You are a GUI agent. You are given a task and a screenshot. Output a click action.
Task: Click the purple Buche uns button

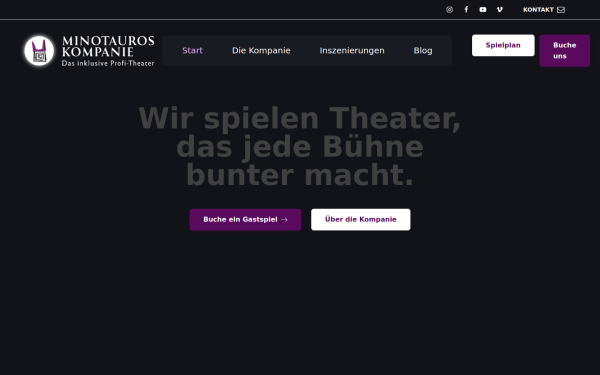pos(565,51)
